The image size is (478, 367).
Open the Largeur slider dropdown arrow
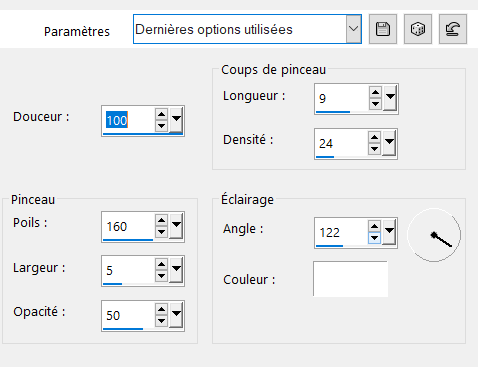click(x=176, y=269)
